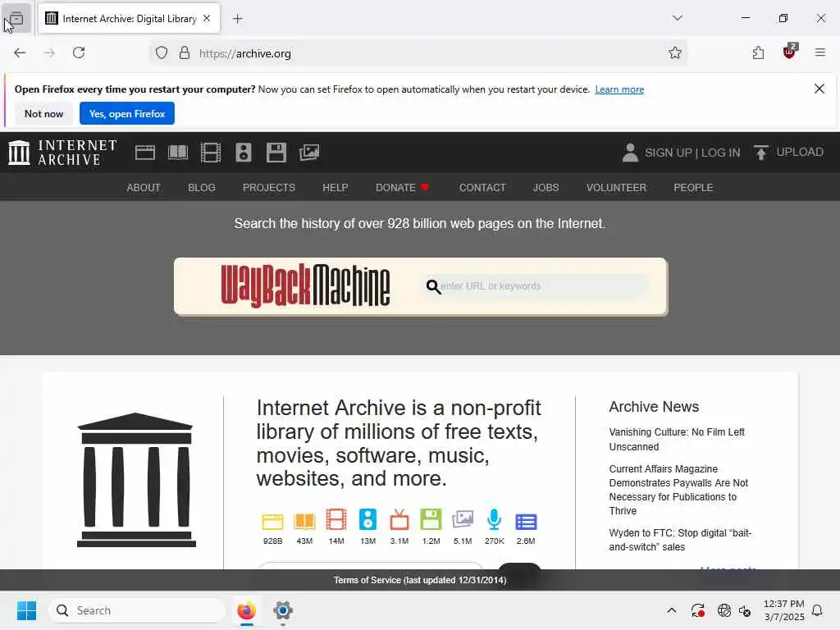This screenshot has height=630, width=840.
Task: Click the large Internet Archive building logo
Action: tap(136, 479)
